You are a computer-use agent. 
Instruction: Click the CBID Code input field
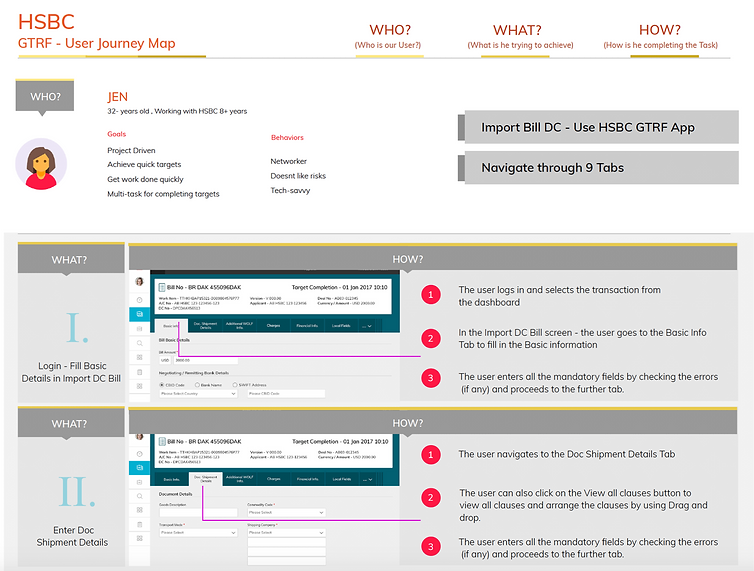(x=286, y=393)
